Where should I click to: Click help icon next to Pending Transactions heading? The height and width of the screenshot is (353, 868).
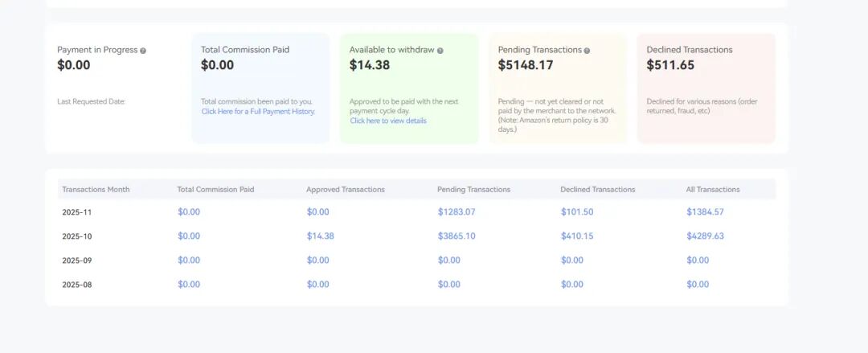point(588,51)
